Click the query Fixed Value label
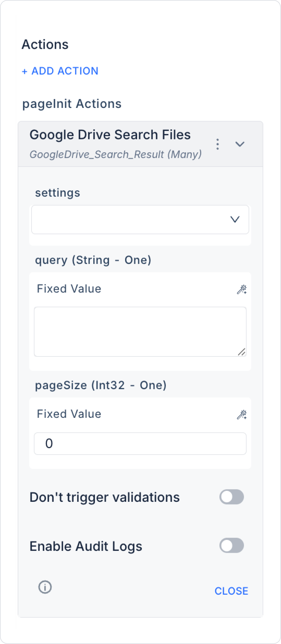The height and width of the screenshot is (644, 281). 69,289
